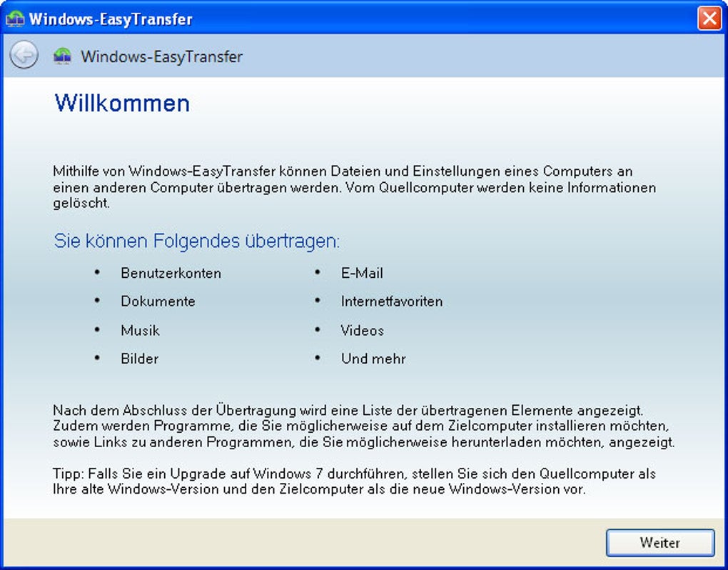Select the Benutzerkonten list entry

click(x=171, y=273)
